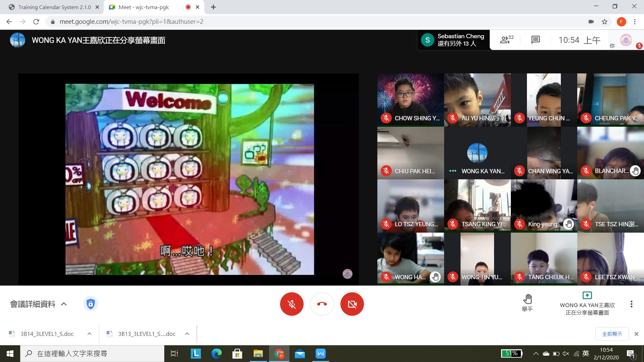Click the 英 input language indicator
The height and width of the screenshot is (362, 644).
[586, 353]
